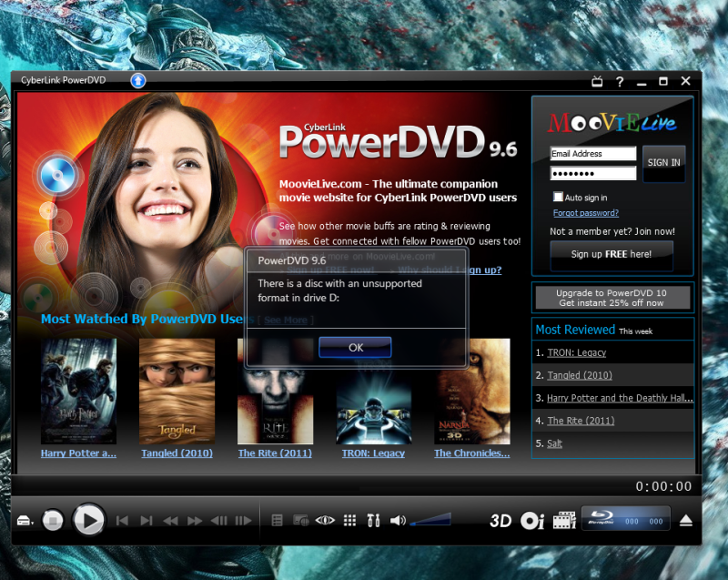The width and height of the screenshot is (728, 580).
Task: Click the large Play button
Action: click(x=88, y=520)
